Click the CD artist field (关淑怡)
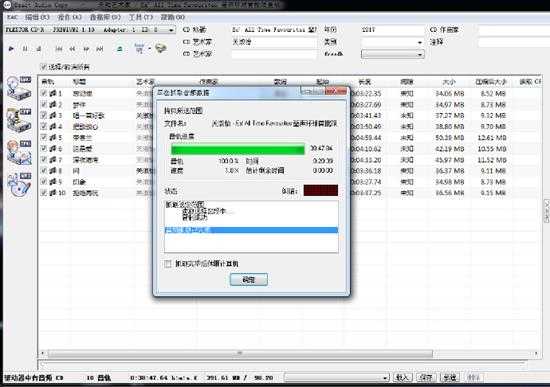The width and height of the screenshot is (550, 387). [x=274, y=42]
